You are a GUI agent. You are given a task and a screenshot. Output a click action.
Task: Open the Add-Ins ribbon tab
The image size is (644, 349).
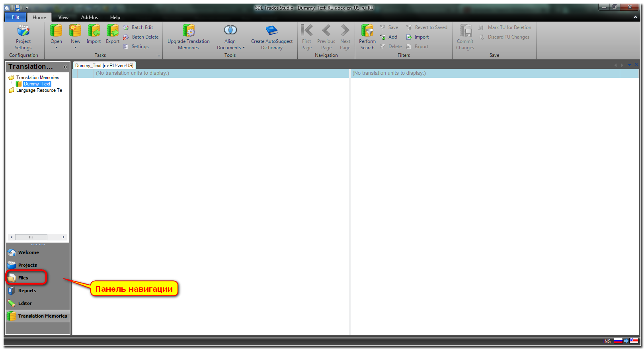(x=89, y=17)
